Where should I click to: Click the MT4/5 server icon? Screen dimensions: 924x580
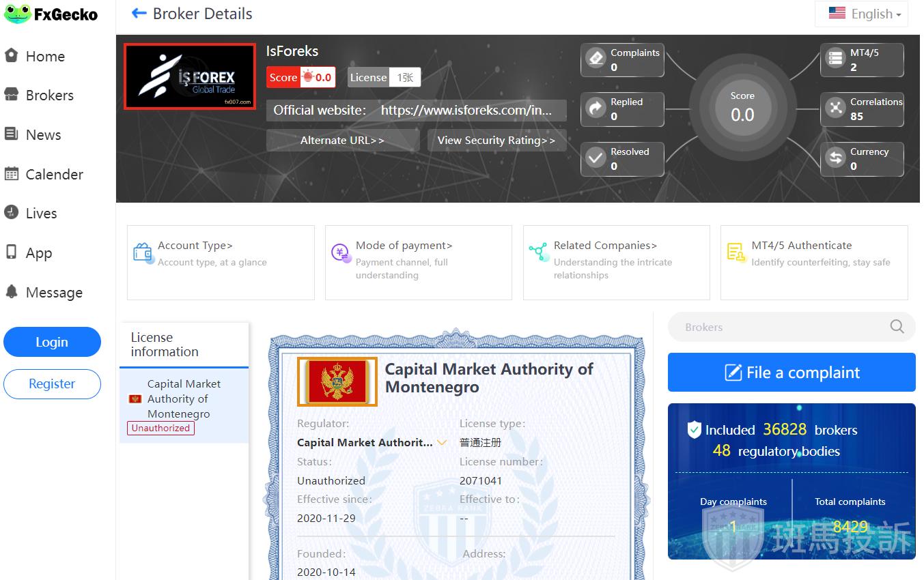pos(835,59)
